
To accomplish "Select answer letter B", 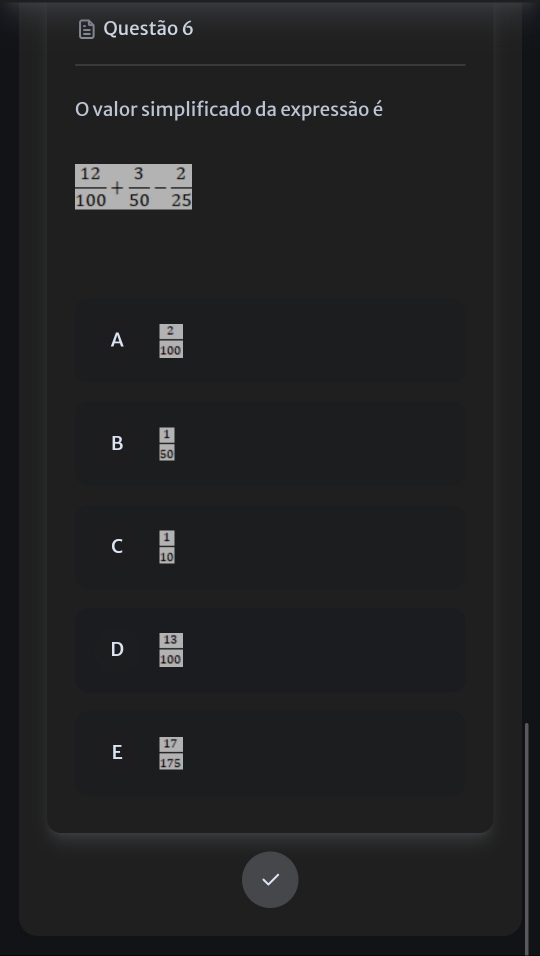I will [x=117, y=443].
